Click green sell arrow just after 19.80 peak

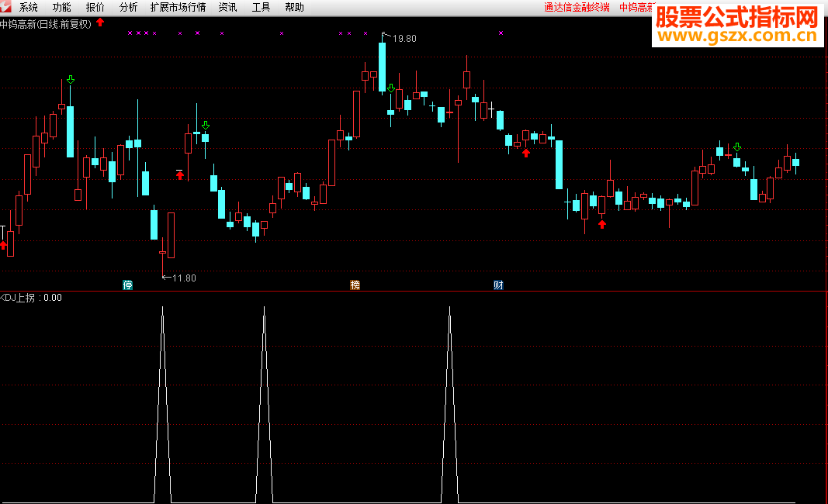pos(391,88)
